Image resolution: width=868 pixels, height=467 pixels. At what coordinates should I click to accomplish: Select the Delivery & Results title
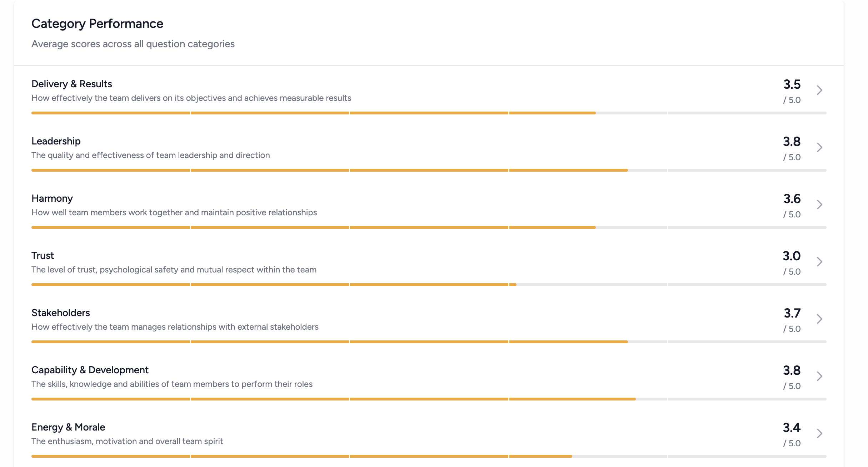point(72,84)
